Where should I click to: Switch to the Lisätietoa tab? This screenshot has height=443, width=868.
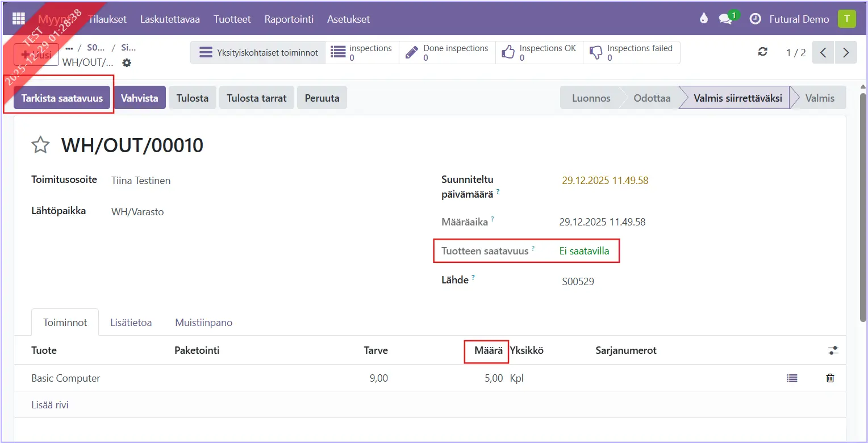[131, 323]
